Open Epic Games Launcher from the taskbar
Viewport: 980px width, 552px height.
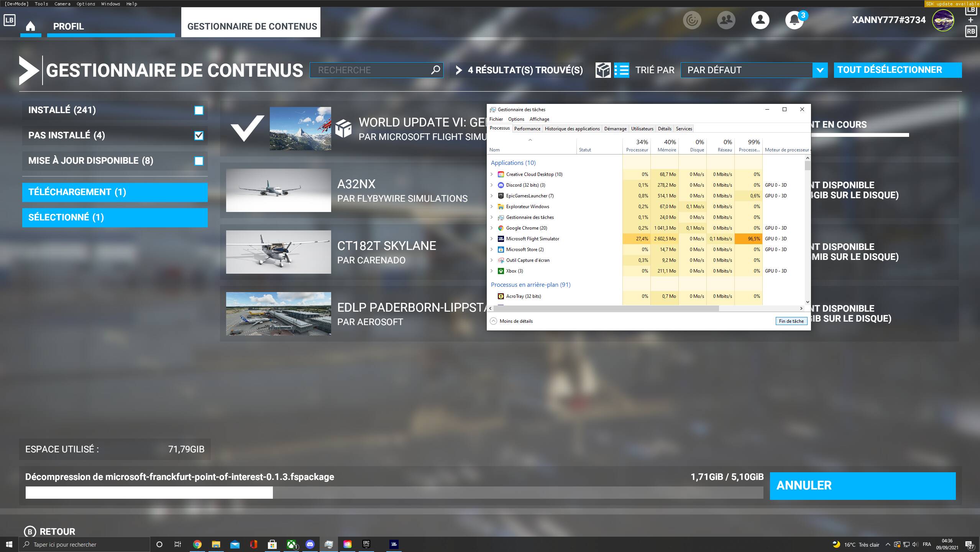(x=366, y=544)
